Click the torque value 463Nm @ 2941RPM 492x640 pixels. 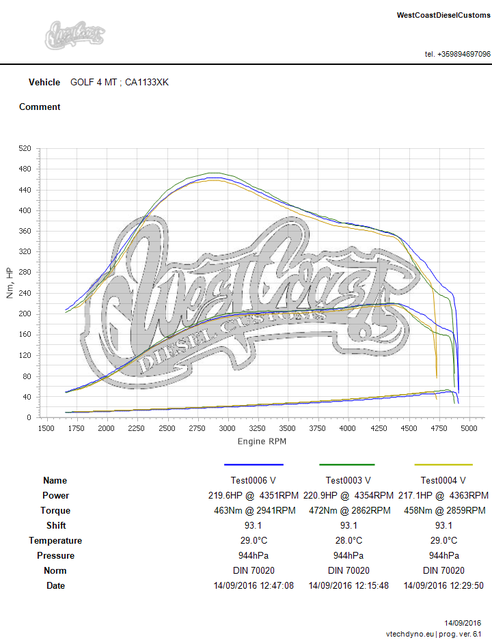[254, 511]
